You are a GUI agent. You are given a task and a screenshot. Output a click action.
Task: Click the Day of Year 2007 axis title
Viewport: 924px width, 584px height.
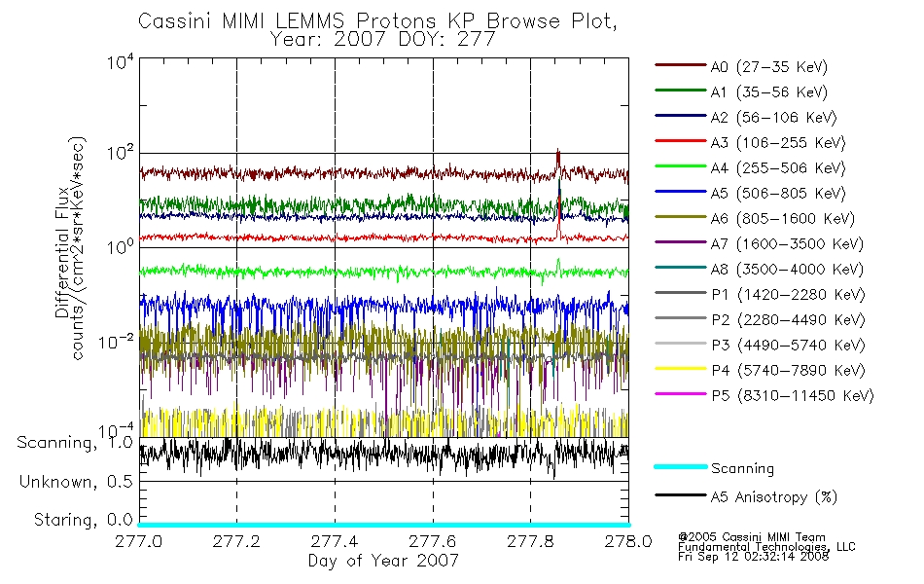click(x=383, y=561)
